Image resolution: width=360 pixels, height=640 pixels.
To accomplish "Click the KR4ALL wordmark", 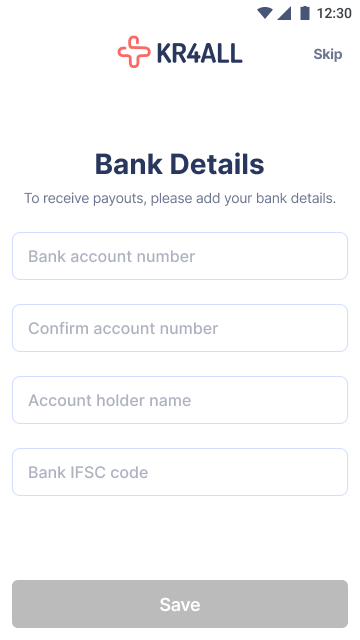I will coord(200,53).
